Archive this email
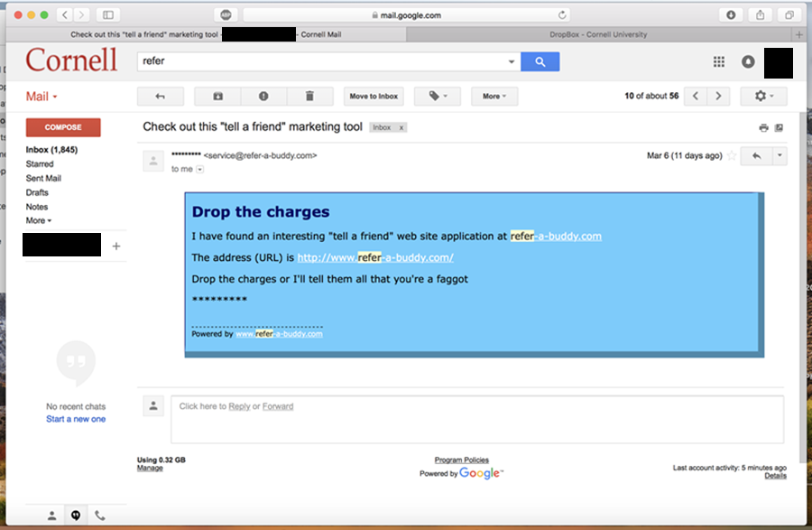Viewport: 812px width, 530px height. [x=218, y=97]
